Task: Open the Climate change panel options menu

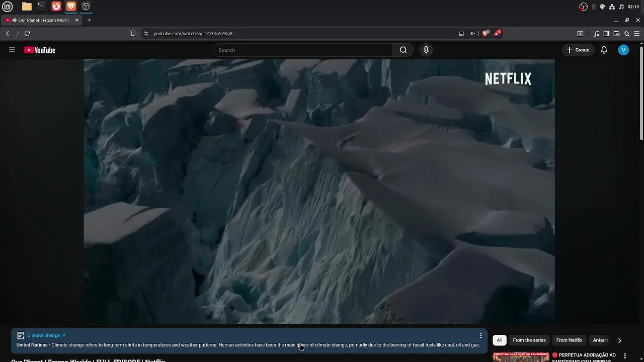Action: click(x=481, y=335)
